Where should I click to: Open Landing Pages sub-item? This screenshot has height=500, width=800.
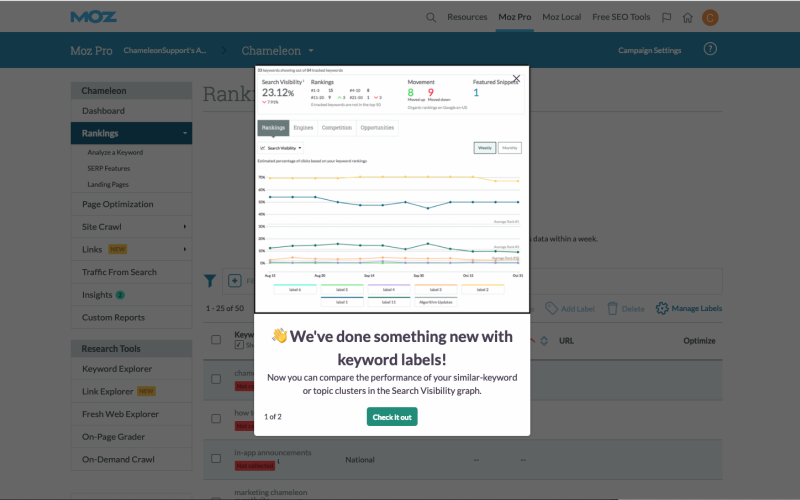108,184
